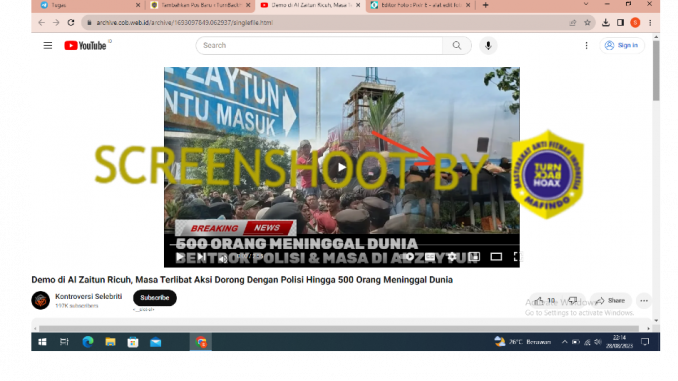The height and width of the screenshot is (381, 678).
Task: Click the video title Demo di Al Zaitun Ricuh
Action: click(242, 280)
